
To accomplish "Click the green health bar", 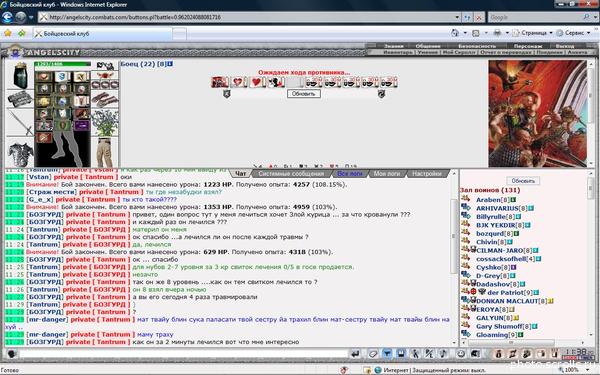I will (x=62, y=64).
